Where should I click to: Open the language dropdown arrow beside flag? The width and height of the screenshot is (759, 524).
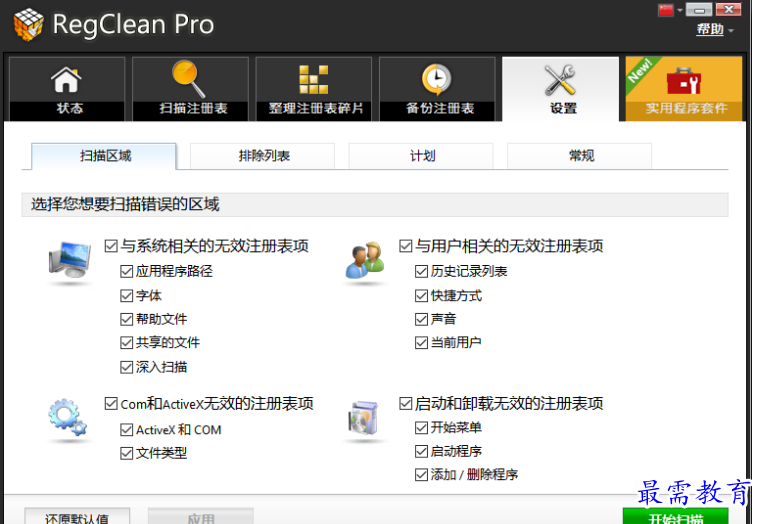pyautogui.click(x=680, y=10)
